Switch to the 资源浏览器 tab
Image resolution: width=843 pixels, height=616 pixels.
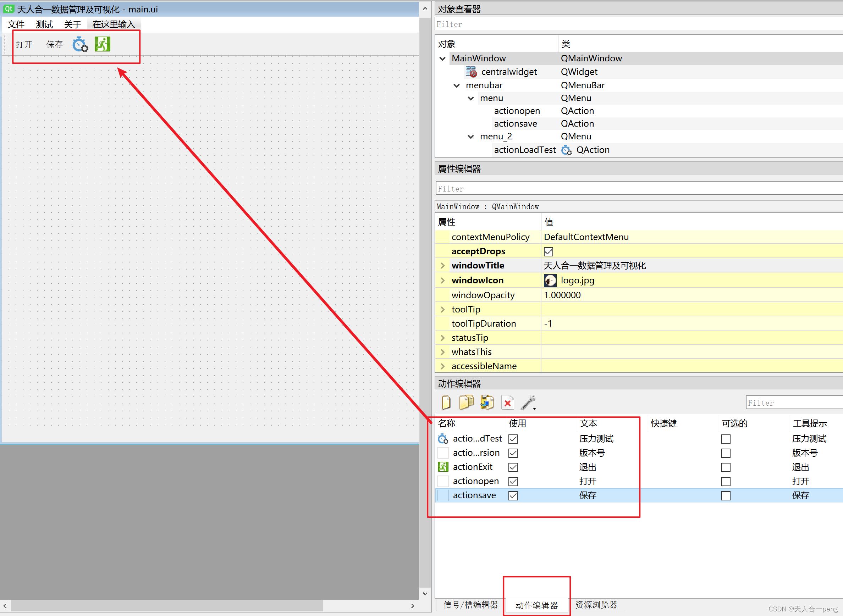point(596,605)
